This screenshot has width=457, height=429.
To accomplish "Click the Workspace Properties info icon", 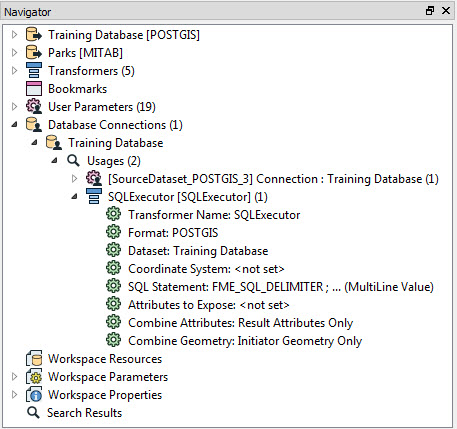I will point(34,395).
